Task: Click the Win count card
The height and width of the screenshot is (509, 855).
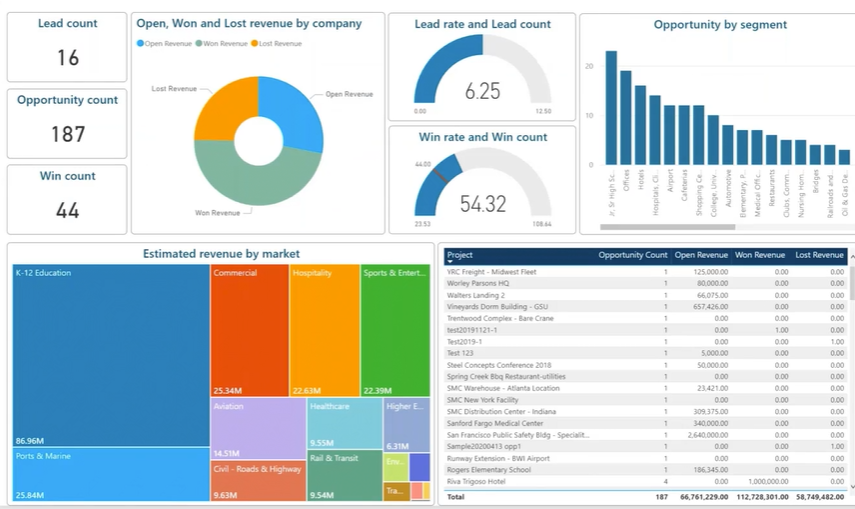Action: click(67, 199)
